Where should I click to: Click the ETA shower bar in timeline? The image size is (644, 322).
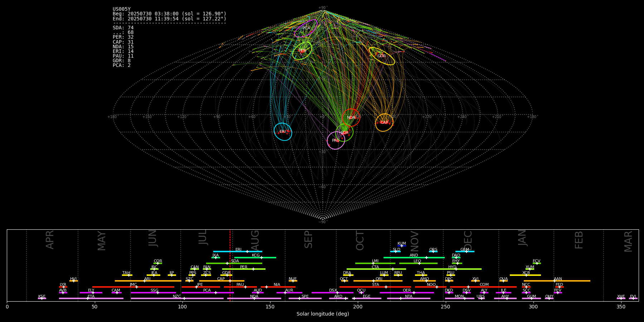[x=91, y=298]
